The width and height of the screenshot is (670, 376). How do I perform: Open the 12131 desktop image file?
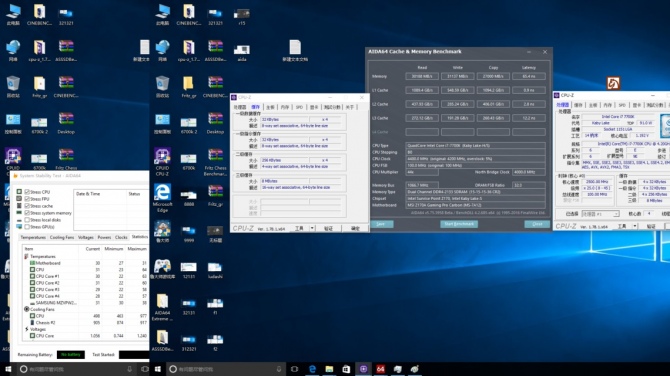(x=188, y=270)
